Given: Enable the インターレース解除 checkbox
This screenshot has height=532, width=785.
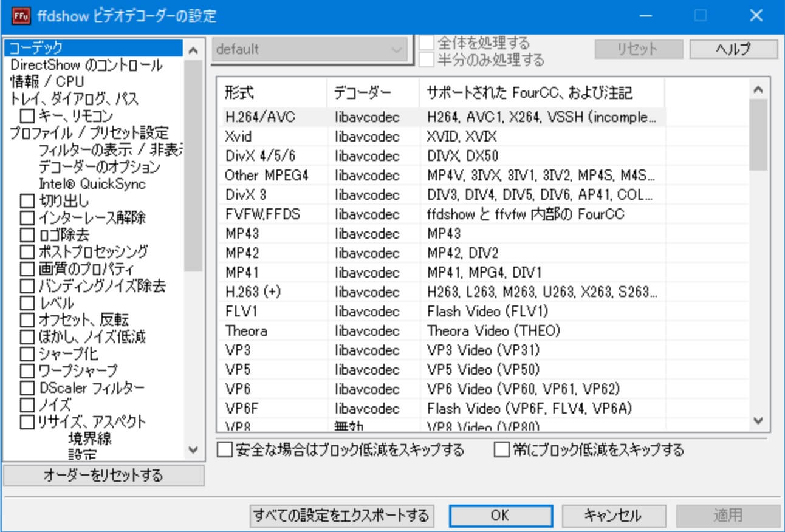Looking at the screenshot, I should (x=28, y=217).
